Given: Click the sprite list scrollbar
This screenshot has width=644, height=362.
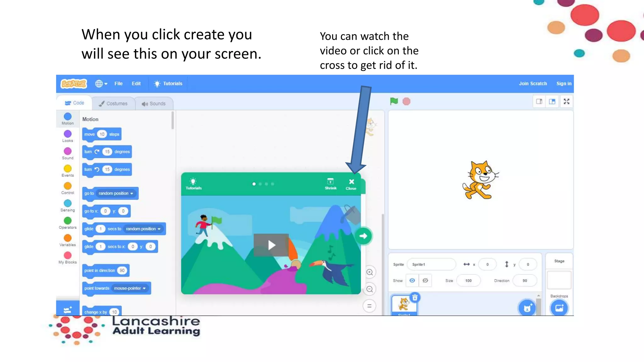Looking at the screenshot, I should pyautogui.click(x=538, y=306).
